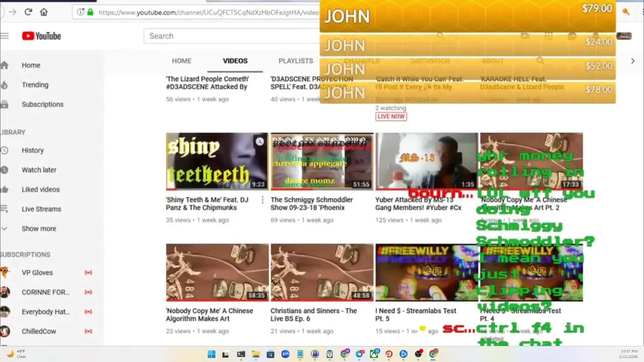The image size is (644, 362).
Task: Play the MS-13 Yuber video thumbnail
Action: coord(427,161)
